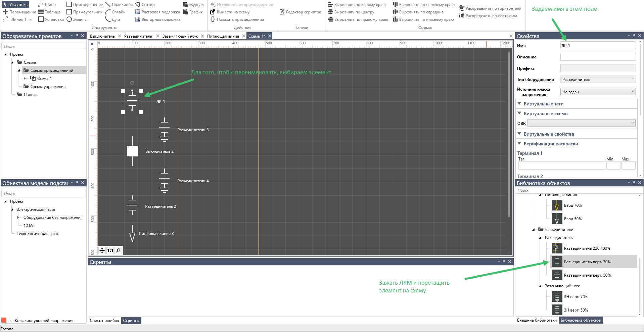Screen dimensions: 644x332
Task: Click Распределить по горизонтали
Action: coord(490,8)
